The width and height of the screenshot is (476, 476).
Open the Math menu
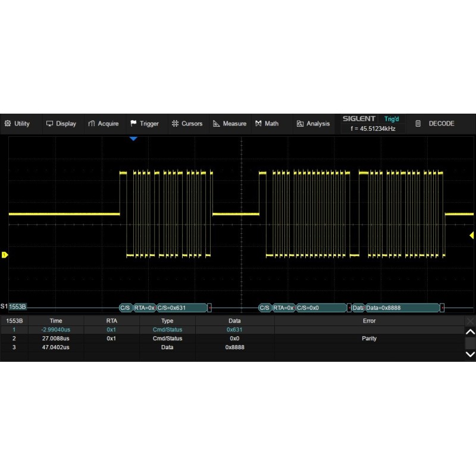(267, 124)
